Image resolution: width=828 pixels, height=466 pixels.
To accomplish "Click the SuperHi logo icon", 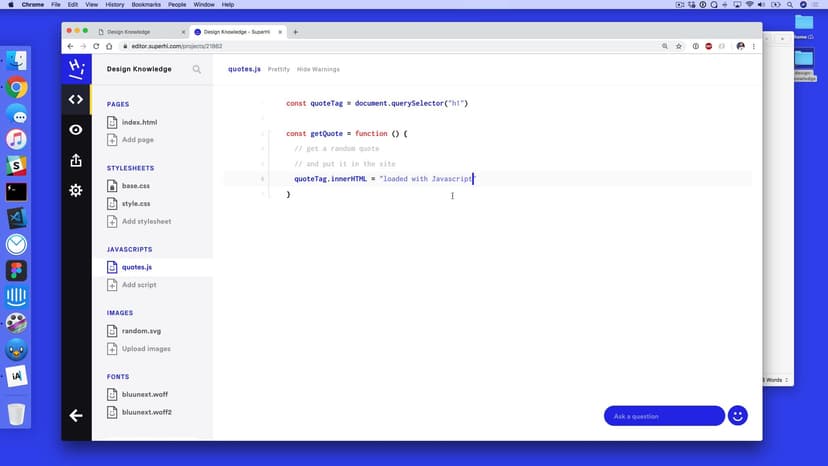I will pyautogui.click(x=76, y=68).
